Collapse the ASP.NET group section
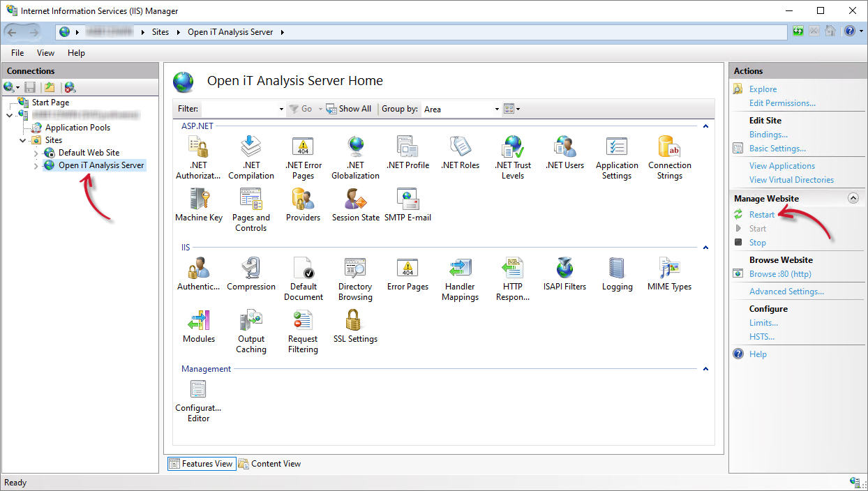The image size is (868, 491). tap(705, 126)
